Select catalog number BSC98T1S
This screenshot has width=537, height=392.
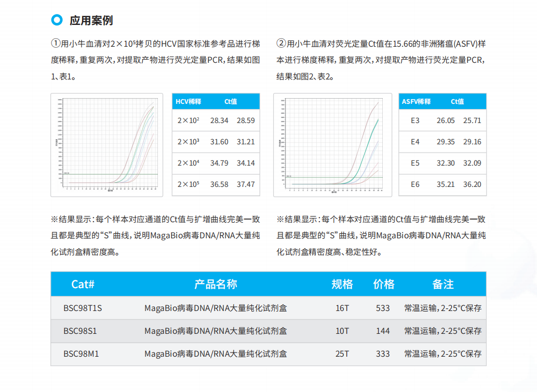click(x=83, y=308)
